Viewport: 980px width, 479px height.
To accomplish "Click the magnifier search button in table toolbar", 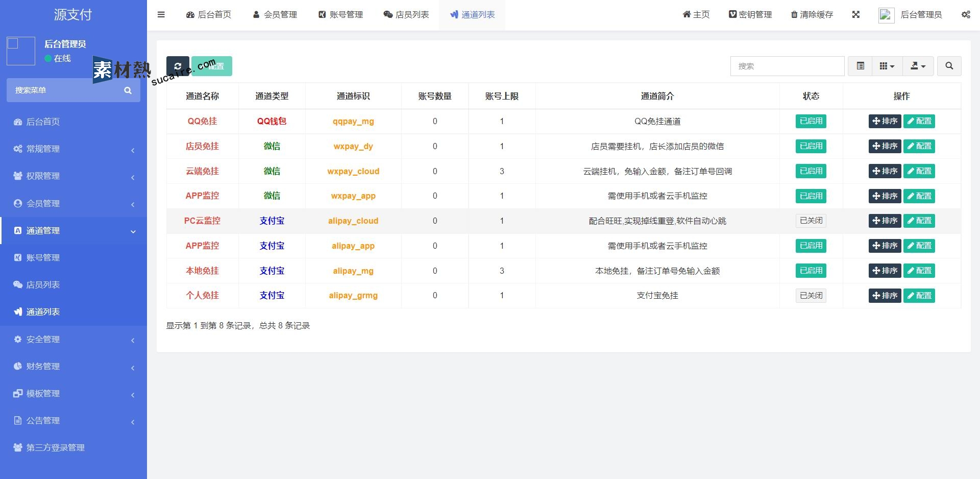I will coord(949,66).
